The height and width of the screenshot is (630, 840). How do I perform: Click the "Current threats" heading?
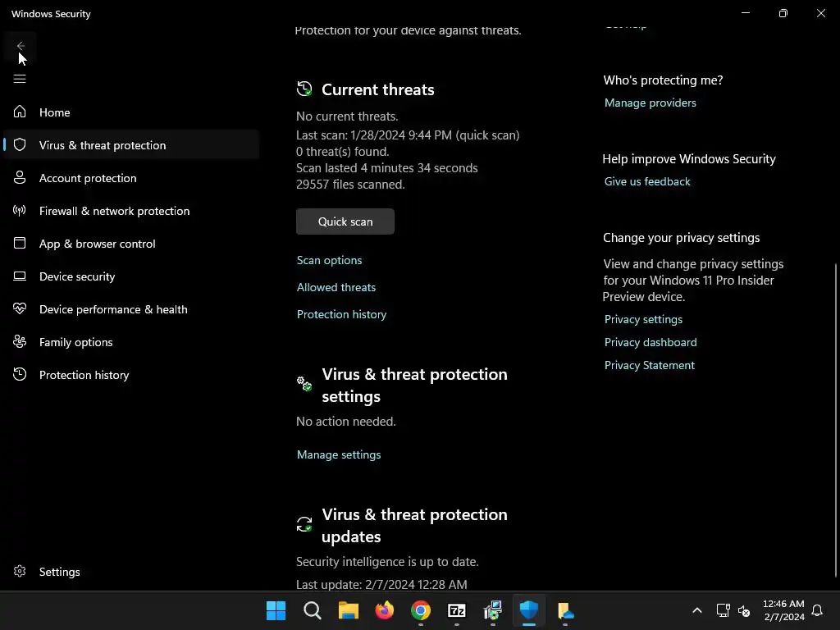click(377, 89)
